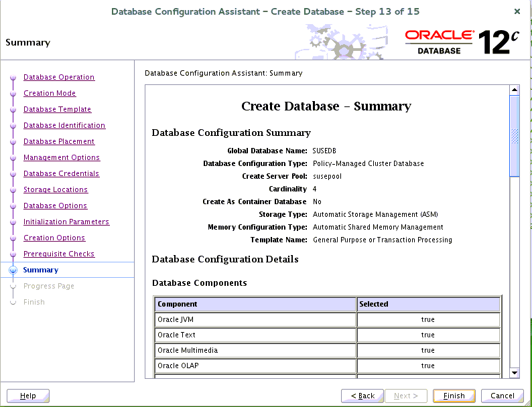Viewport: 532px width, 407px height.
Task: Select the Oracle JVM row
Action: pyautogui.click(x=328, y=319)
